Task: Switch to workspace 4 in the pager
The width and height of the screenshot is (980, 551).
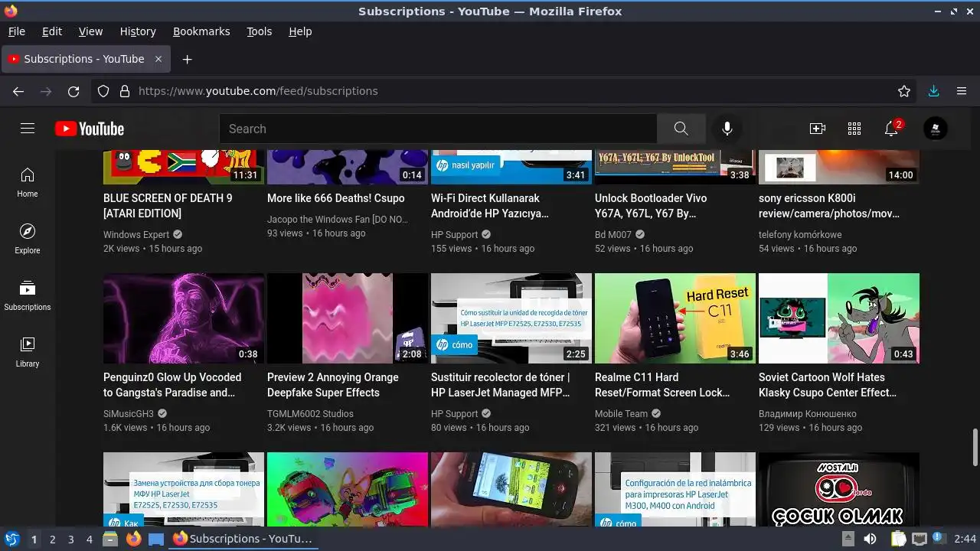Action: tap(90, 540)
